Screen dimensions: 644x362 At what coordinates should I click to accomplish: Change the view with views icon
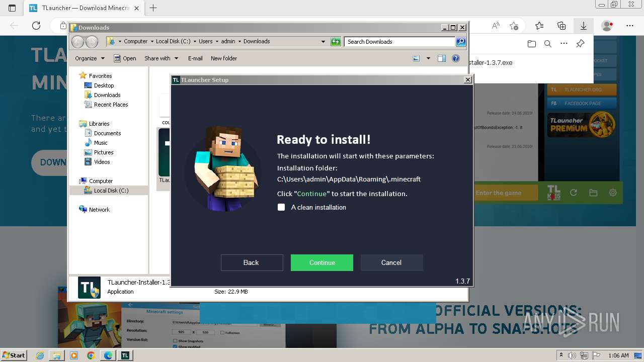(416, 58)
